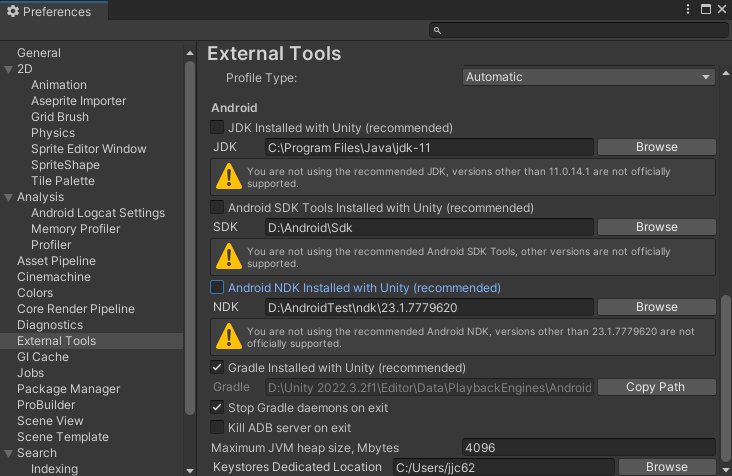
Task: Click the Maximum JVM heap size field
Action: [x=588, y=448]
